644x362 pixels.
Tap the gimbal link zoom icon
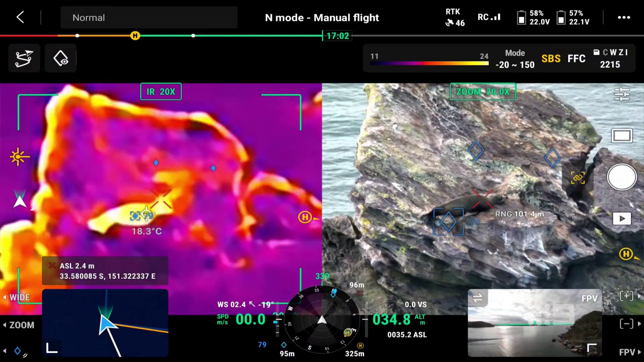[x=578, y=178]
